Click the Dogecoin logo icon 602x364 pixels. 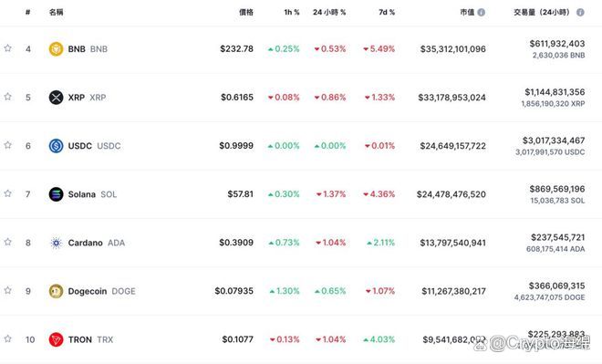point(56,291)
